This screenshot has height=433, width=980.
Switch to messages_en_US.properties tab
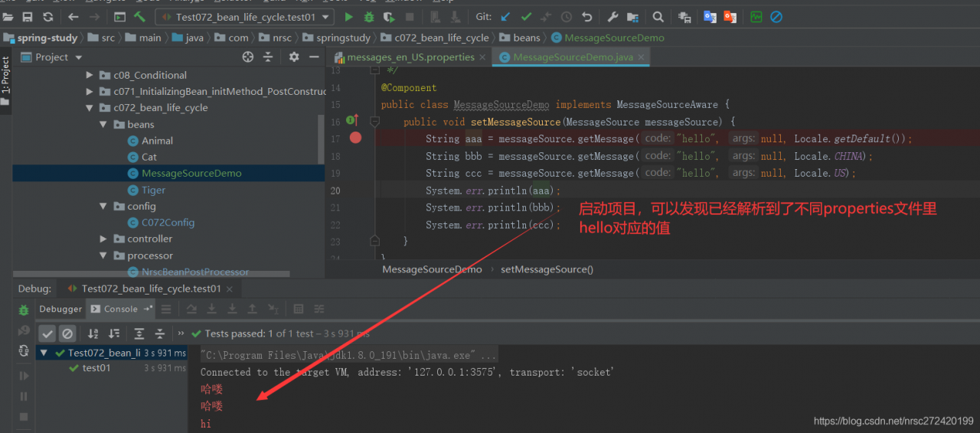coord(410,57)
